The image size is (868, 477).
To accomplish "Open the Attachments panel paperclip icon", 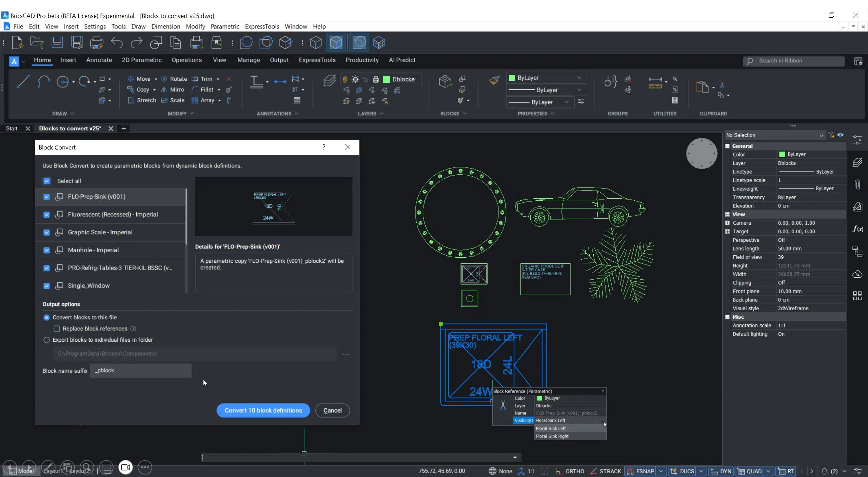I will [x=858, y=184].
